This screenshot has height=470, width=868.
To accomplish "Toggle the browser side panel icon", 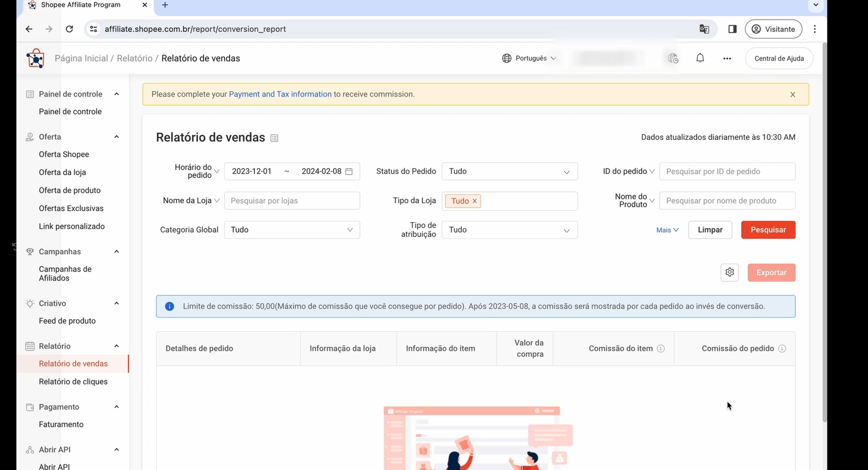I will (x=732, y=29).
